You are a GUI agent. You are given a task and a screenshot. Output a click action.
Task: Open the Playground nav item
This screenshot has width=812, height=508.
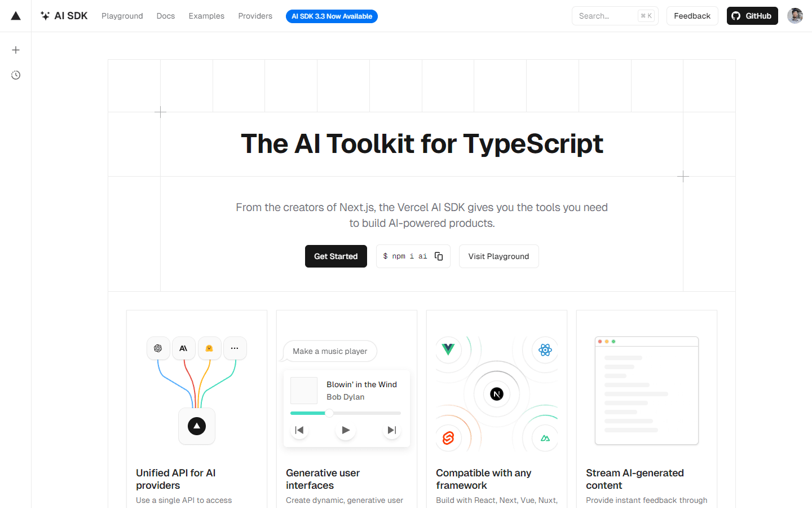pos(122,16)
